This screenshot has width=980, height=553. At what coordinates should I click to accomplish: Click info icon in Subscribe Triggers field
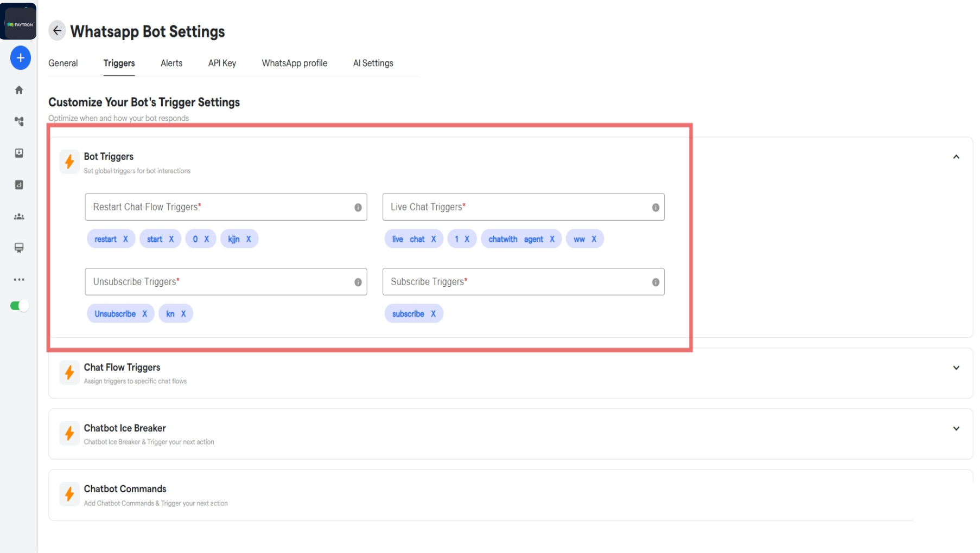656,282
